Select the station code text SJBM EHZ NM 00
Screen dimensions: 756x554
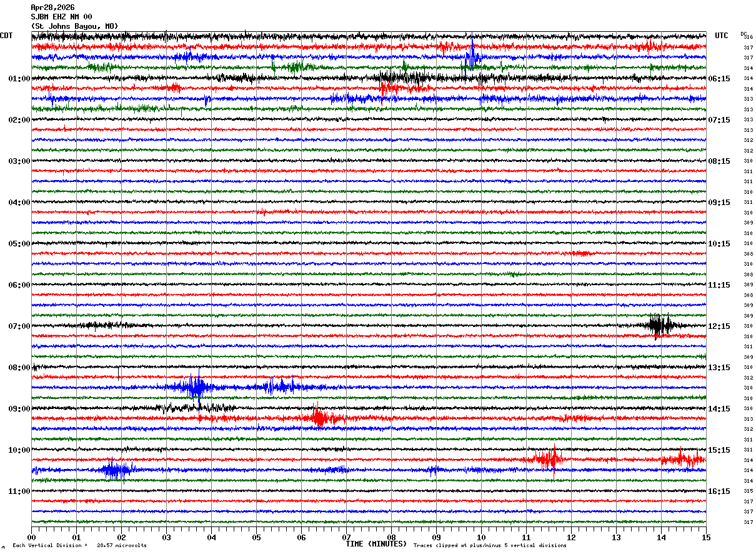click(x=61, y=17)
